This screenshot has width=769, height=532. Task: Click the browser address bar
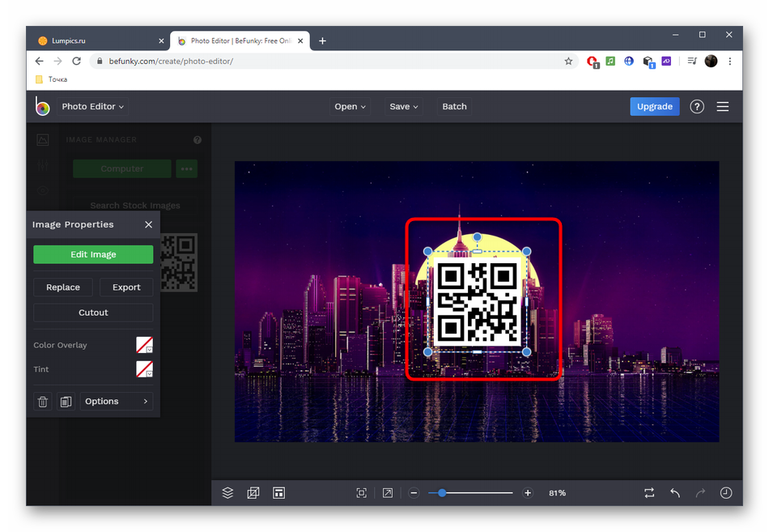pos(324,61)
